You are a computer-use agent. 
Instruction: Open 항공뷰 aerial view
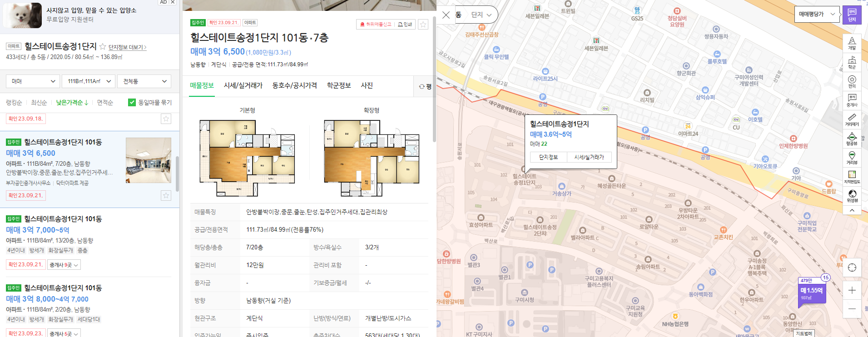click(852, 139)
